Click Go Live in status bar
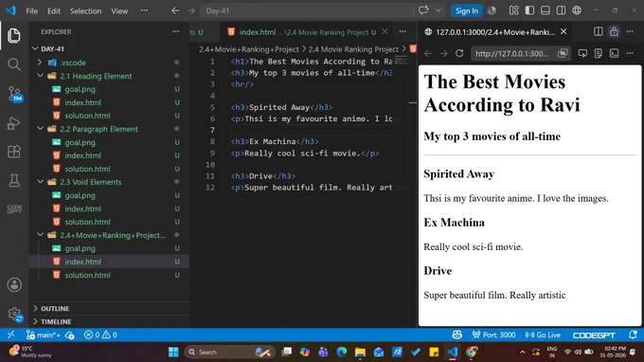Image resolution: width=644 pixels, height=362 pixels. click(x=543, y=335)
